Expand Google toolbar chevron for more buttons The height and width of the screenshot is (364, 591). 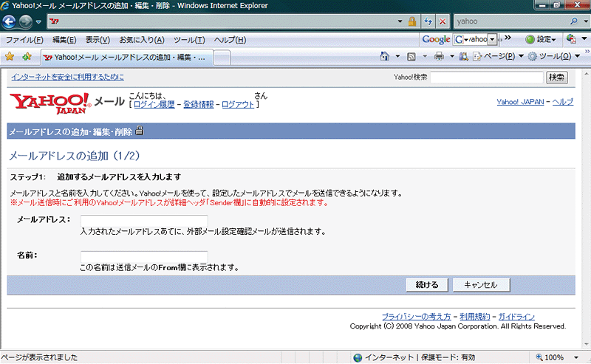click(508, 38)
